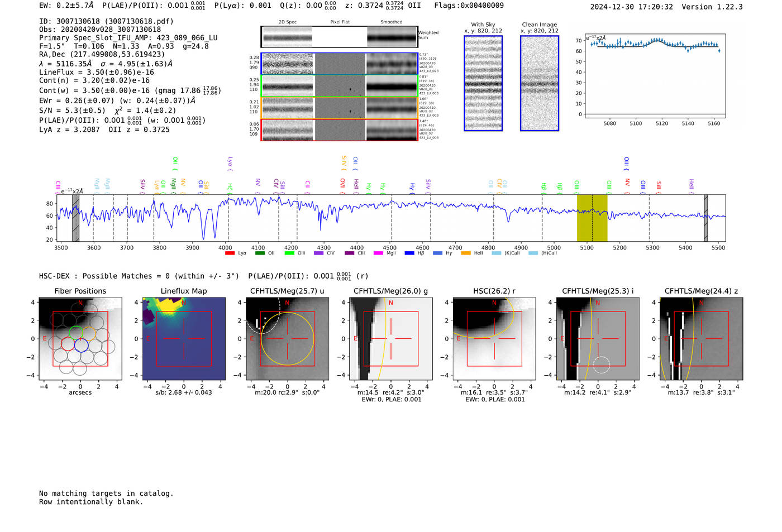Open the CFHTLS/Meg(25.7) u image
Viewport: 782px width, 532px height.
pyautogui.click(x=287, y=339)
